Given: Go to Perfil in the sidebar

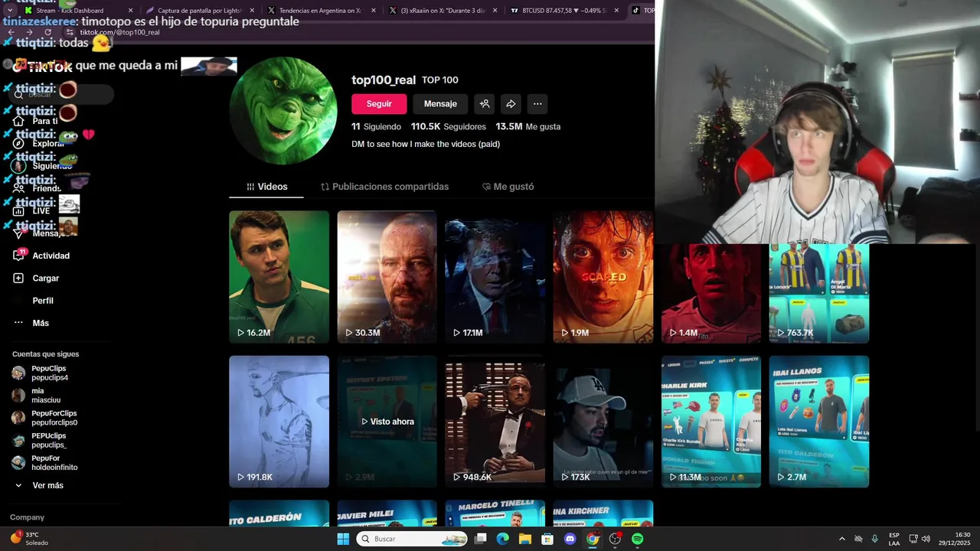Looking at the screenshot, I should click(x=43, y=301).
